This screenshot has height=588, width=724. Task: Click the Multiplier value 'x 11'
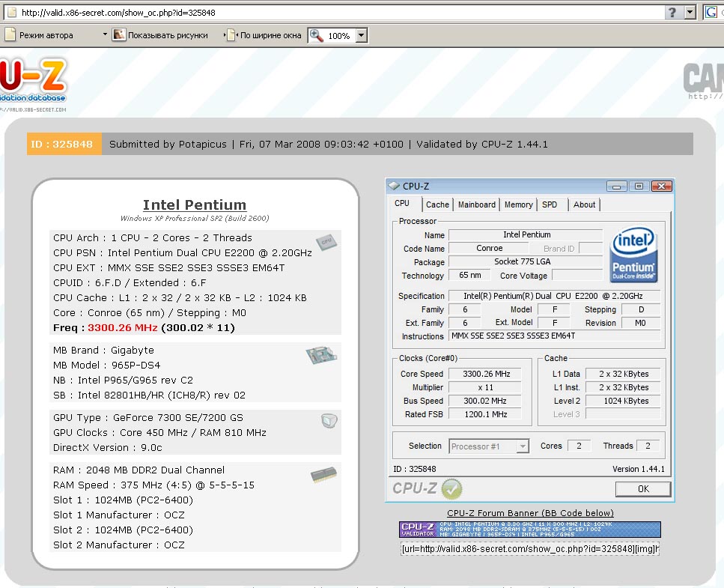(486, 387)
